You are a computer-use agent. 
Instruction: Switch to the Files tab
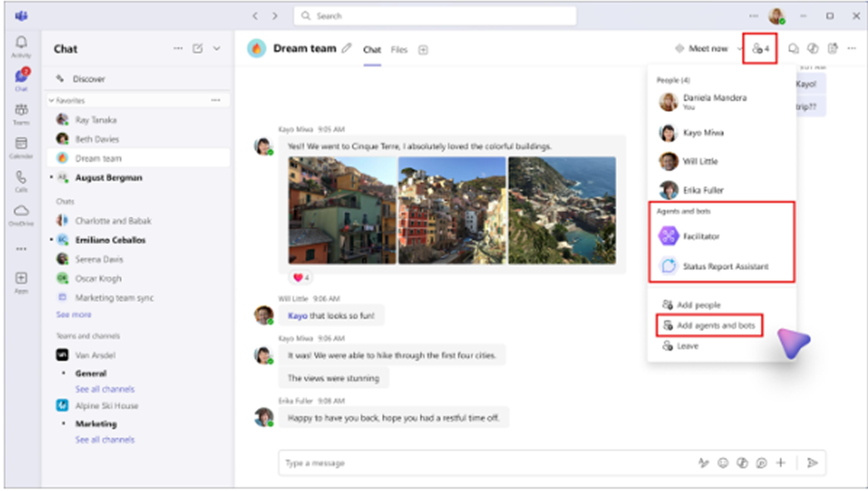tap(399, 50)
